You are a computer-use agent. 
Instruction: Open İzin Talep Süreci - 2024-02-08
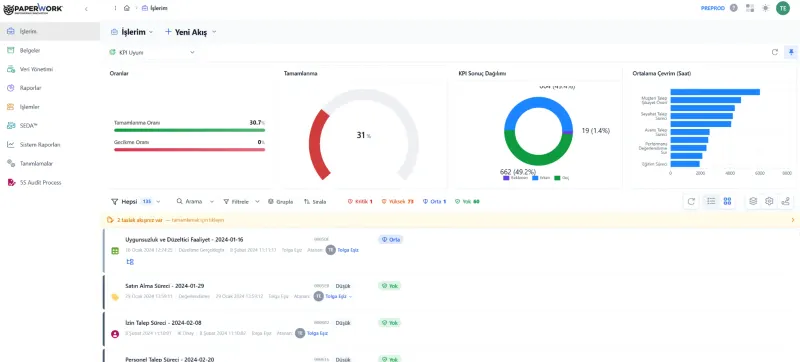pyautogui.click(x=163, y=323)
